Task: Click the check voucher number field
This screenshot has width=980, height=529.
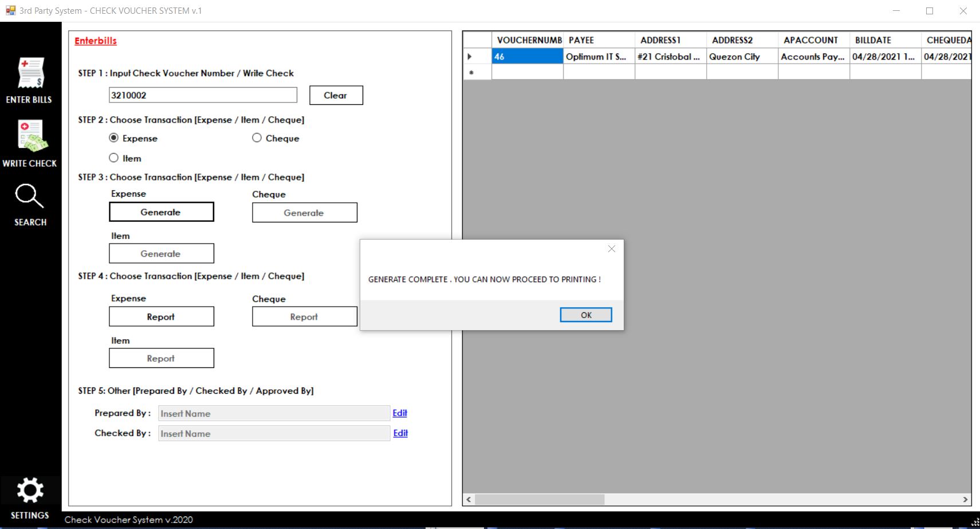Action: (203, 95)
